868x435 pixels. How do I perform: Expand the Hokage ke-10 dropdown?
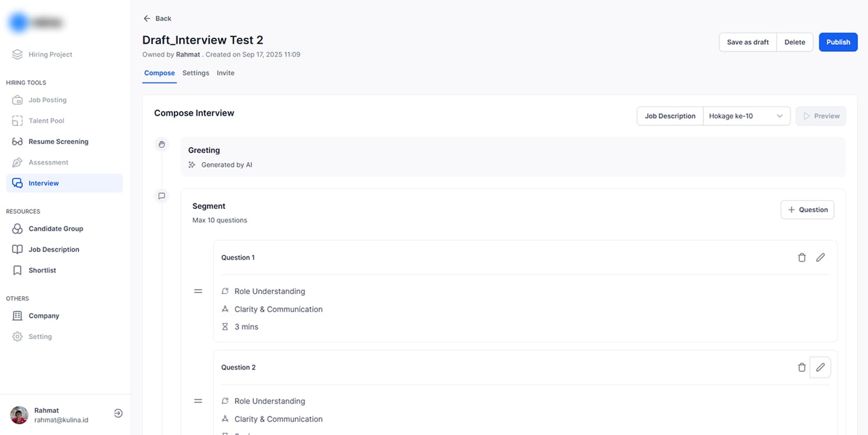[746, 116]
